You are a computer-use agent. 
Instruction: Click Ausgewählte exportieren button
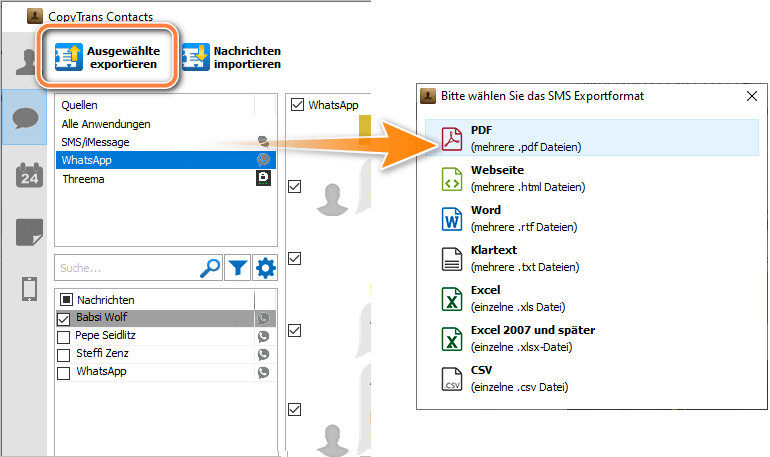pyautogui.click(x=108, y=57)
